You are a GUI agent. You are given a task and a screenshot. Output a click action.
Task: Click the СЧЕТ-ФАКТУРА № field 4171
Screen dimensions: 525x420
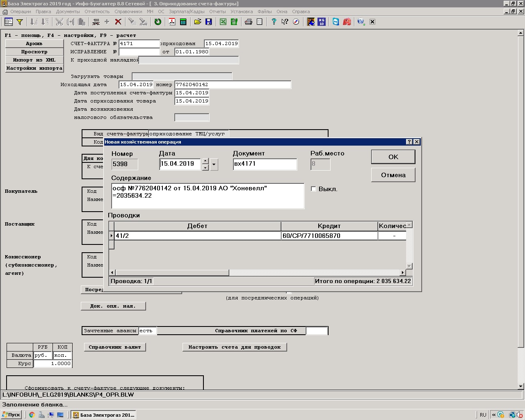click(139, 43)
